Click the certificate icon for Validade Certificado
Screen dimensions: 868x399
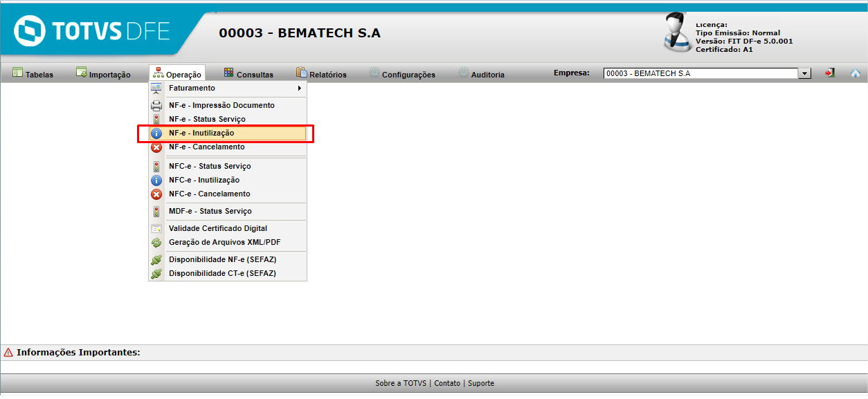coord(156,229)
